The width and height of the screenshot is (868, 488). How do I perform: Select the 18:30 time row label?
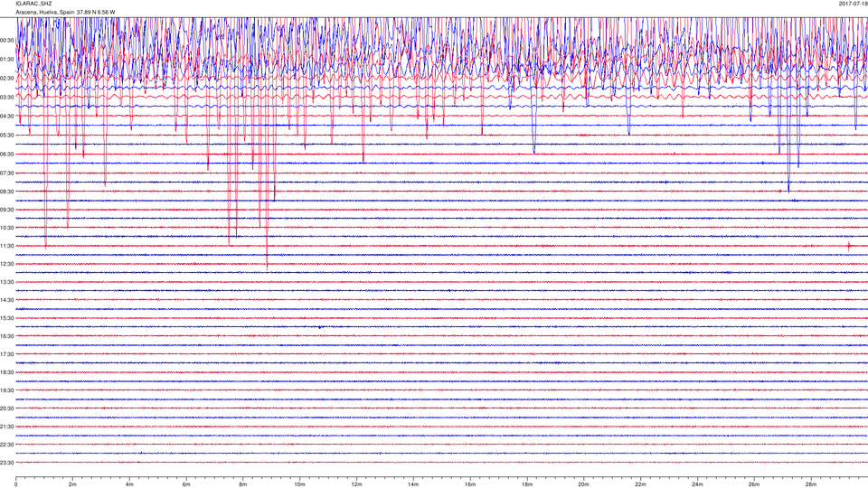tap(6, 372)
